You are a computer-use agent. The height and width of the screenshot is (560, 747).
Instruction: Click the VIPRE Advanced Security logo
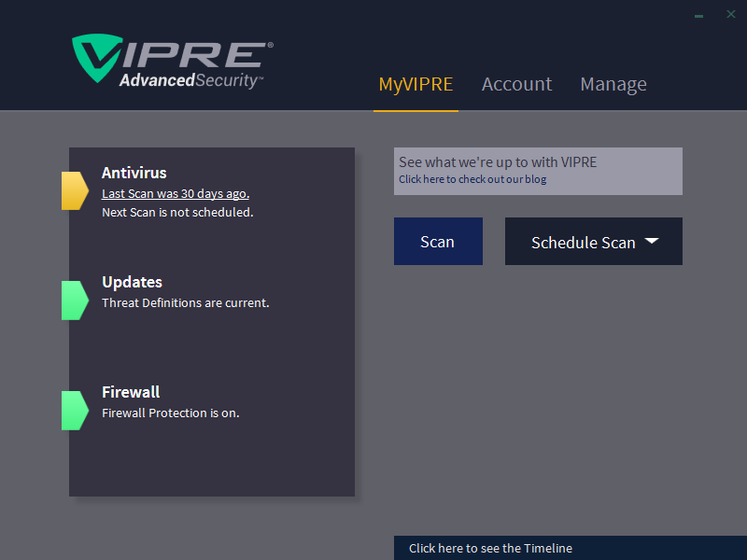pyautogui.click(x=172, y=63)
